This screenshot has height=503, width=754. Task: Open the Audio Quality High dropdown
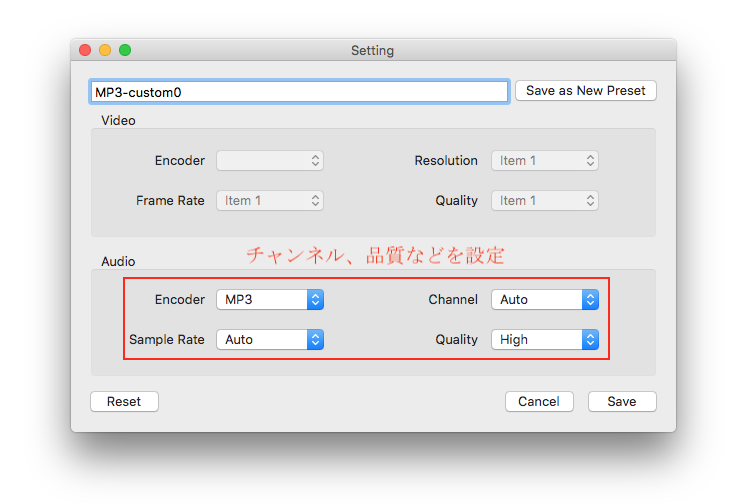[545, 339]
